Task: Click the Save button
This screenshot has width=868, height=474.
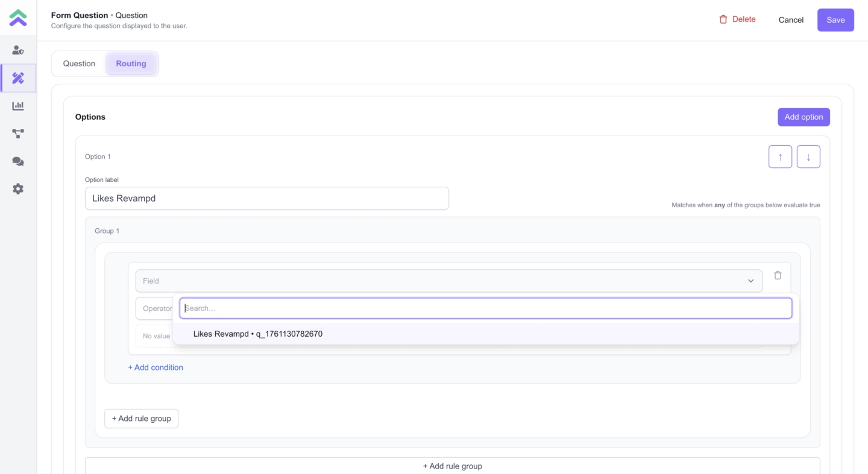Action: click(x=835, y=20)
